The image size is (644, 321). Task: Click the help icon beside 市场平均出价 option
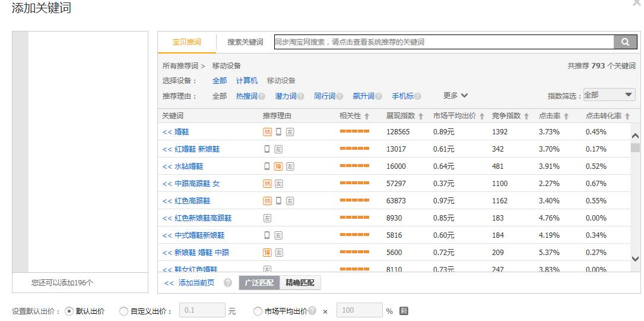click(x=313, y=311)
